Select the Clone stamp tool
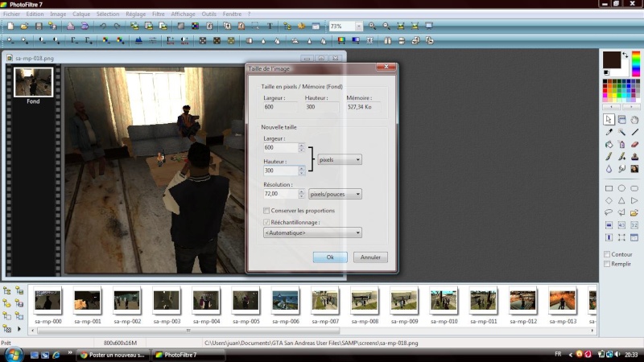Image resolution: width=644 pixels, height=362 pixels. coord(634,156)
